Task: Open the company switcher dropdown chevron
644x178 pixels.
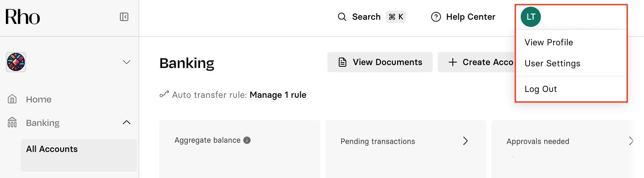Action: (126, 62)
